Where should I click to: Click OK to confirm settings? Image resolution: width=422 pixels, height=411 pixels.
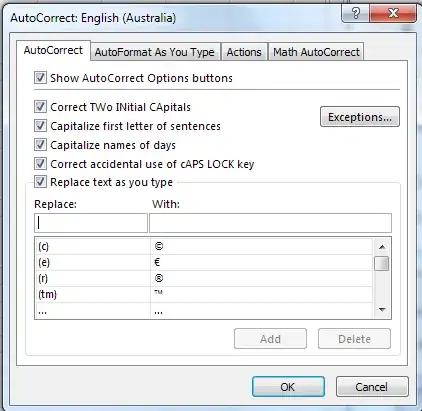[x=288, y=387]
